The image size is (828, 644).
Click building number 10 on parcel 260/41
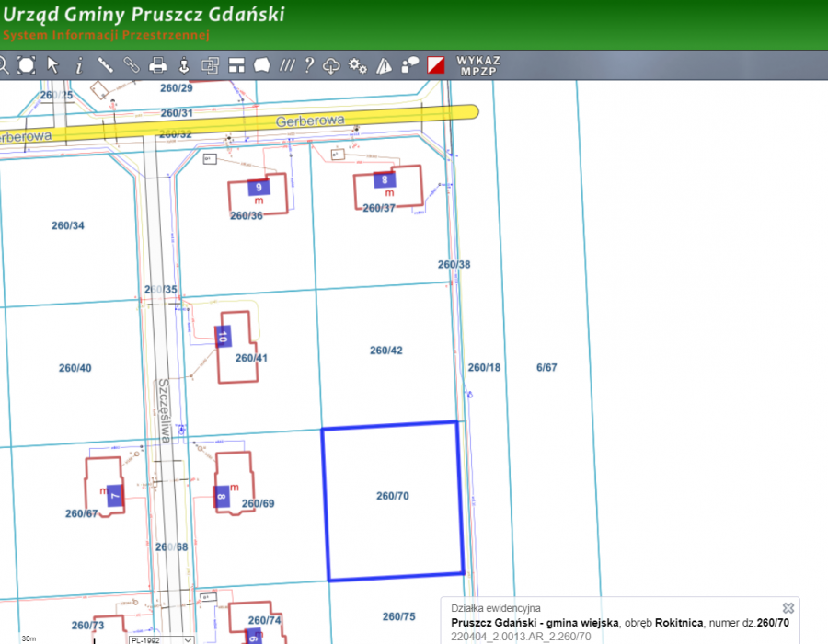[222, 337]
